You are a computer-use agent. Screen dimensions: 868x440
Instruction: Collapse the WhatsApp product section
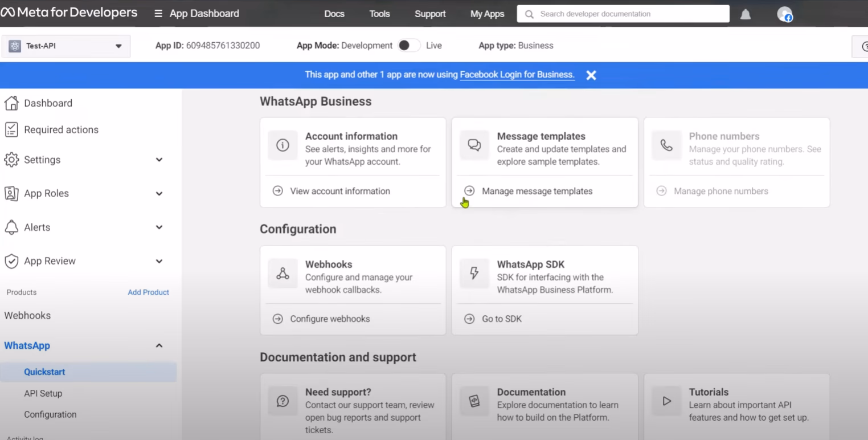159,346
